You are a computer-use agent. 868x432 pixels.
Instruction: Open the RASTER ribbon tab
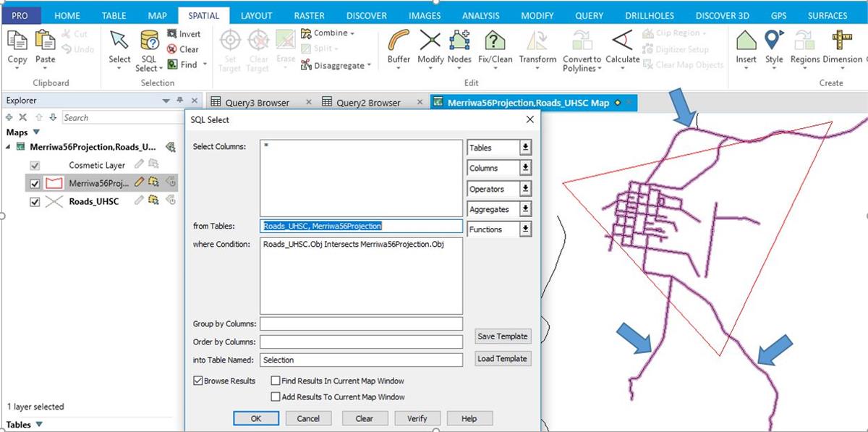(310, 15)
